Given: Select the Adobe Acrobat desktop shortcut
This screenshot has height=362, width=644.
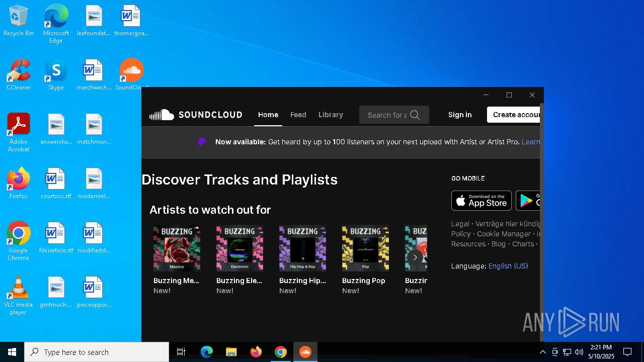Looking at the screenshot, I should (19, 133).
